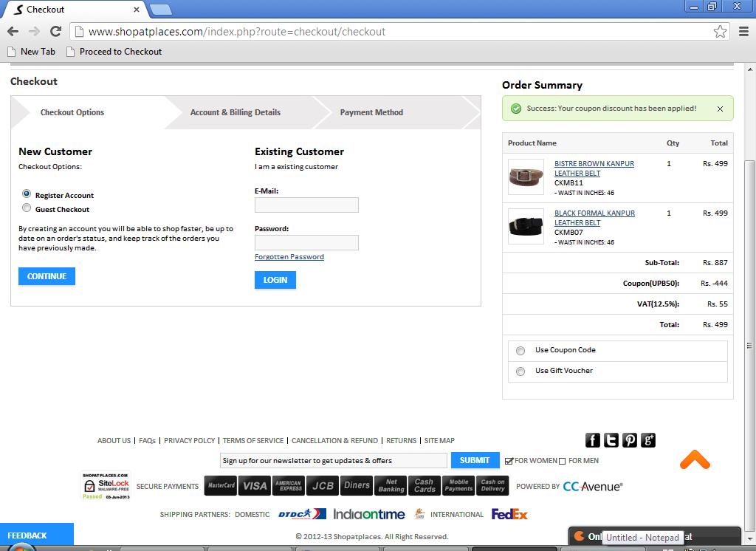This screenshot has height=551, width=756.
Task: Select the Register Account radio button
Action: click(27, 194)
